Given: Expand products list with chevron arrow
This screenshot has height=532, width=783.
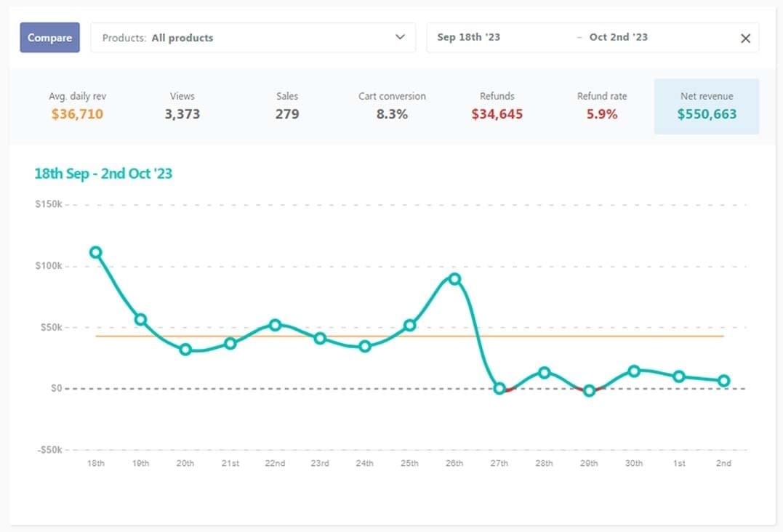Looking at the screenshot, I should point(400,38).
